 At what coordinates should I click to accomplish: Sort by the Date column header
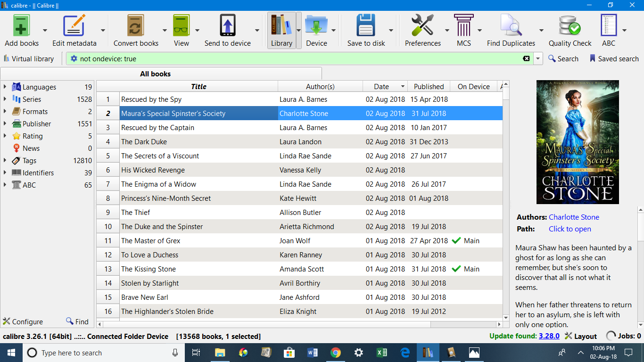point(385,86)
